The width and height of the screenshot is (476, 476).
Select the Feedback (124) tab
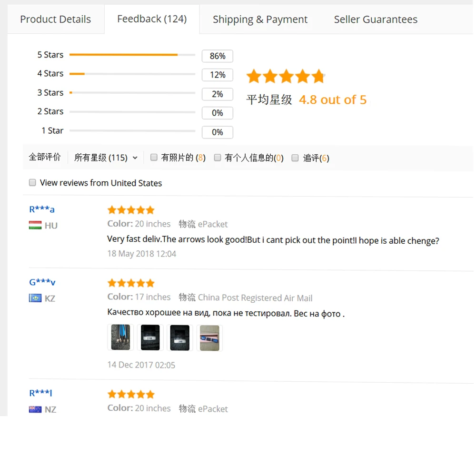click(x=152, y=19)
